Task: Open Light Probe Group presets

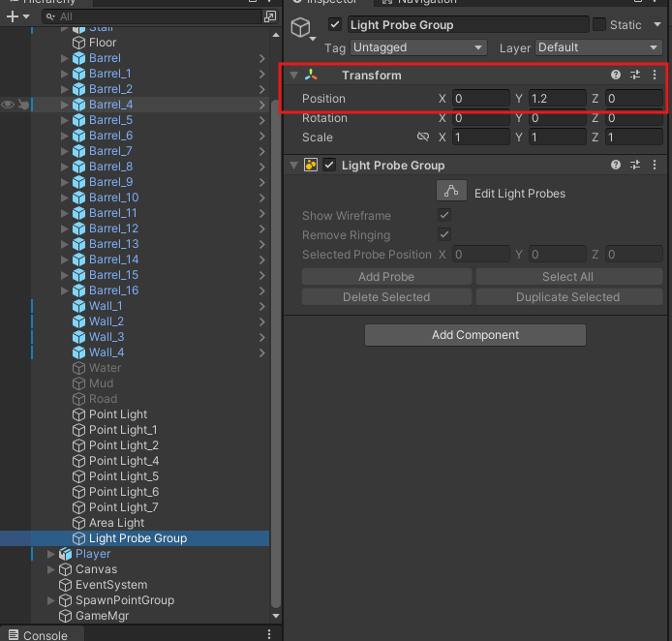Action: 635,165
